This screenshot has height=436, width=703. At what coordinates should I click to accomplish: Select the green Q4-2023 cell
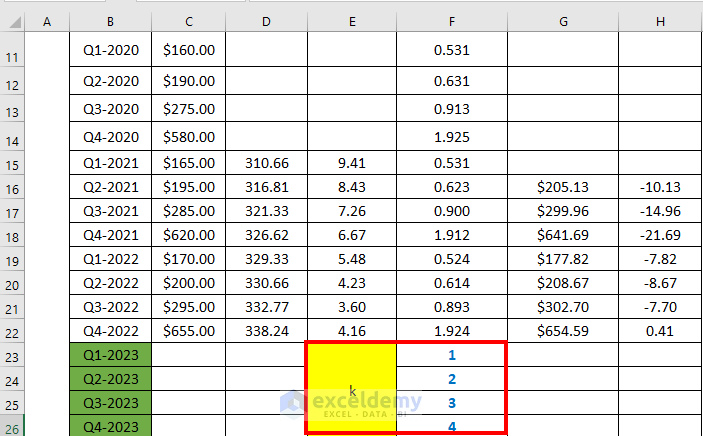[111, 426]
